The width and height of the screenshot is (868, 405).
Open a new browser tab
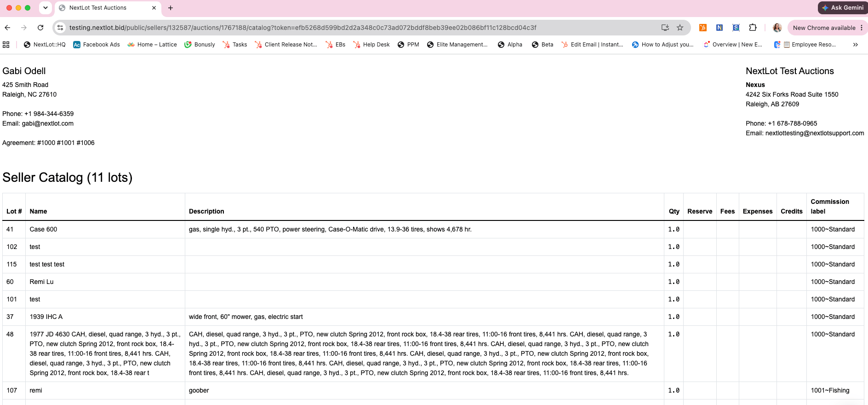(171, 8)
